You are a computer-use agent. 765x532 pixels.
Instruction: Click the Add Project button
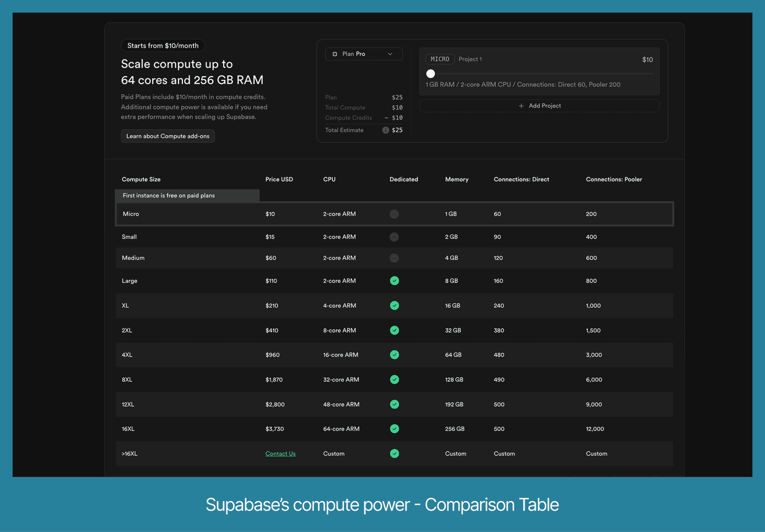(x=539, y=106)
